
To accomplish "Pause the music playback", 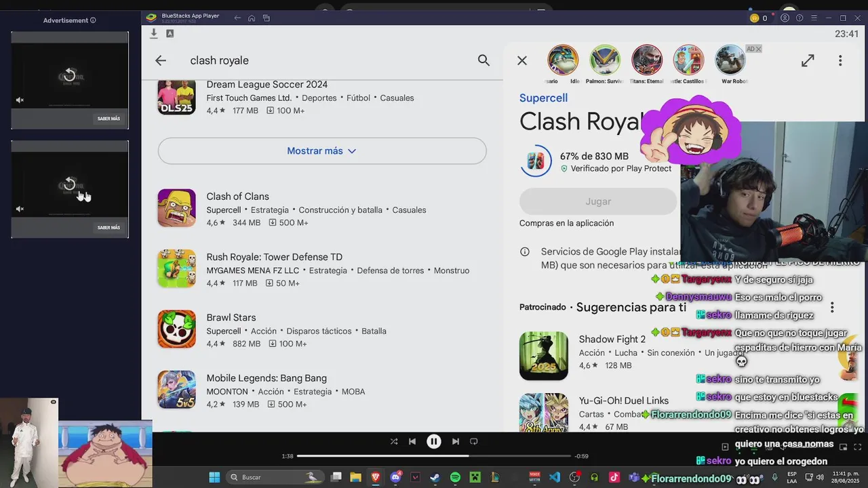I will click(434, 441).
